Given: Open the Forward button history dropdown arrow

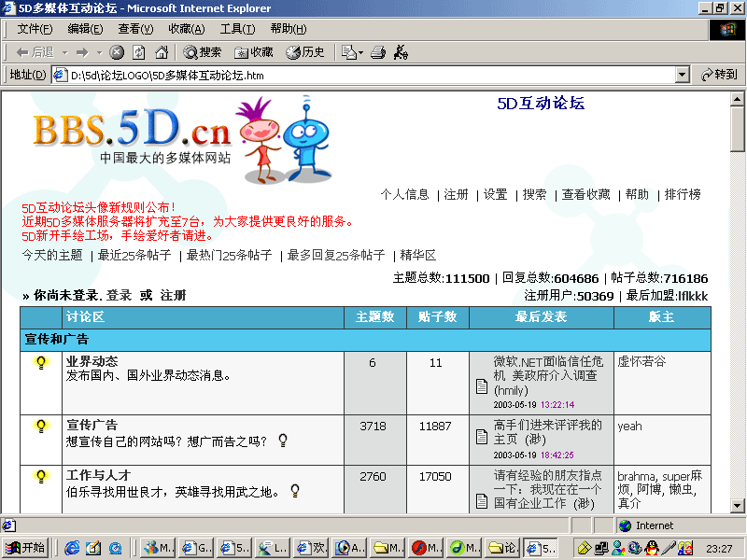Looking at the screenshot, I should pos(99,52).
